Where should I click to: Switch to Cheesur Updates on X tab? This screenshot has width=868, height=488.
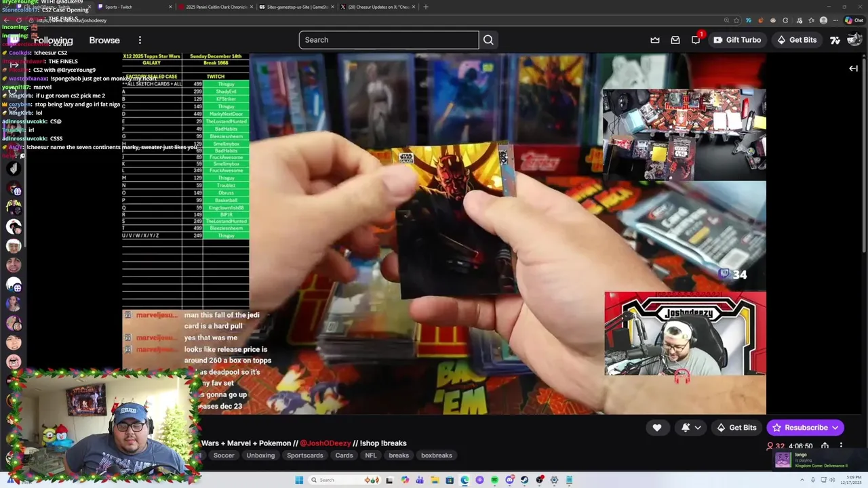[378, 7]
